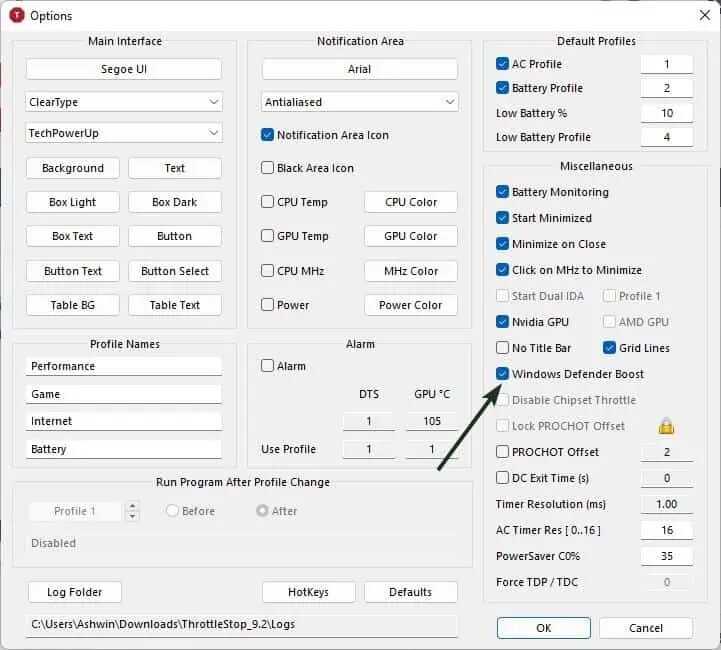Click the Table Text color button
The image size is (721, 650).
coord(175,305)
